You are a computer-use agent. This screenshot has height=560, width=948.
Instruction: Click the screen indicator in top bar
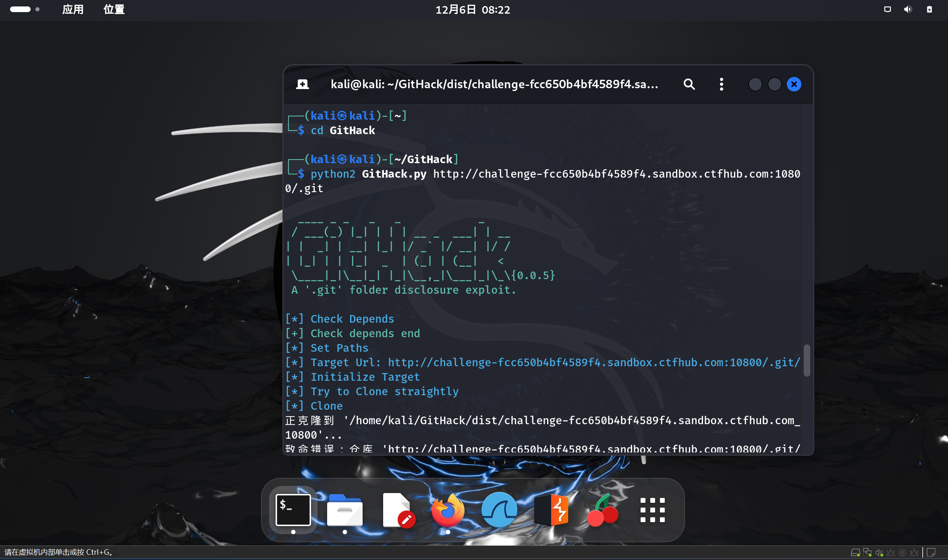(x=887, y=9)
